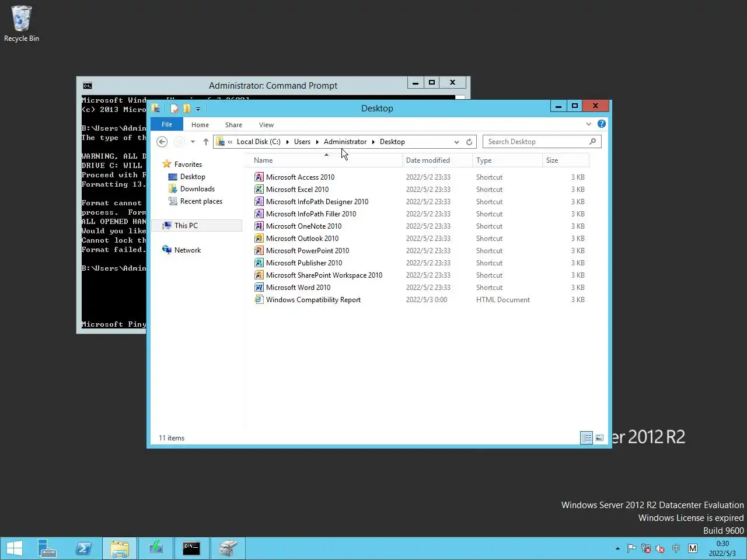This screenshot has width=747, height=560.
Task: Launch PowerShell from taskbar
Action: (83, 548)
